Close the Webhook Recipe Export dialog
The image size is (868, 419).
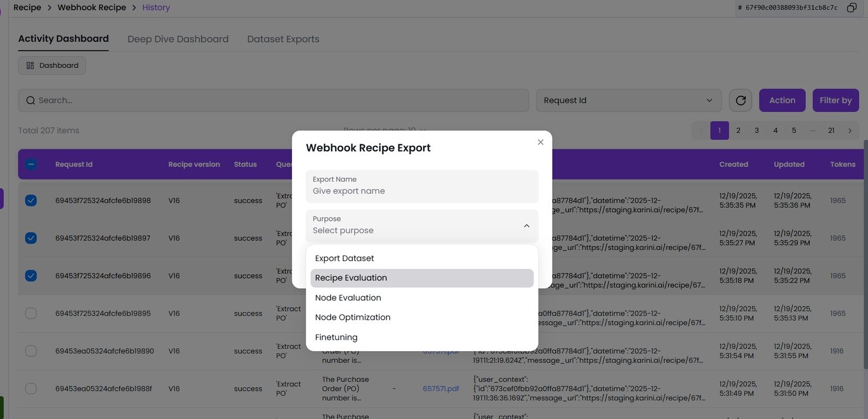point(540,142)
